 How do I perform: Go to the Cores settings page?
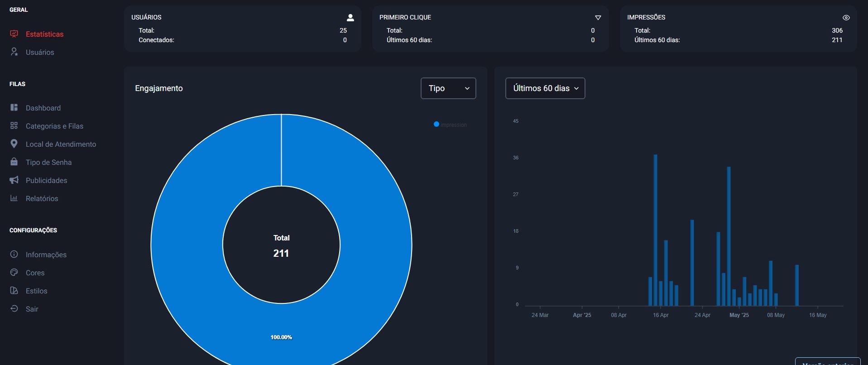click(35, 273)
